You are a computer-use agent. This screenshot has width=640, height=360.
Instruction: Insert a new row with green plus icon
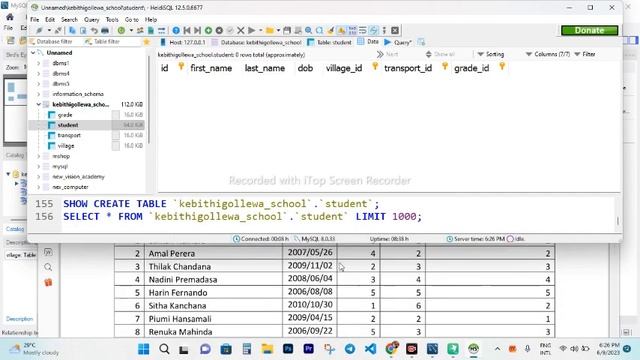tap(208, 30)
